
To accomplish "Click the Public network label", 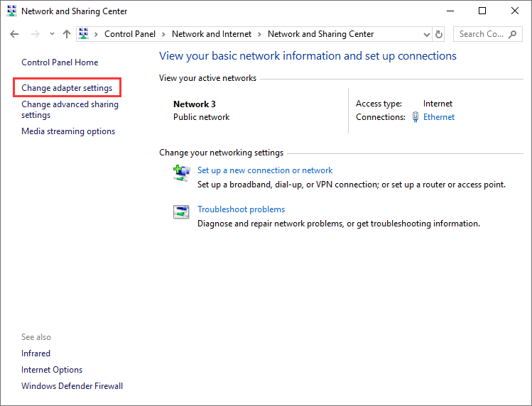I will click(x=202, y=117).
